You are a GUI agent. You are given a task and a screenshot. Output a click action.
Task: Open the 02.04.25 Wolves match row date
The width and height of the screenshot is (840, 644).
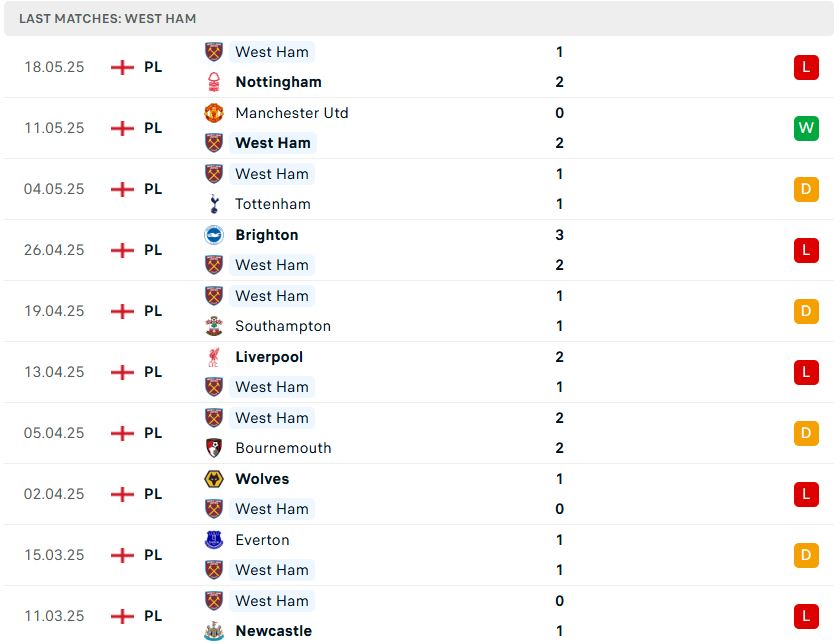(54, 494)
